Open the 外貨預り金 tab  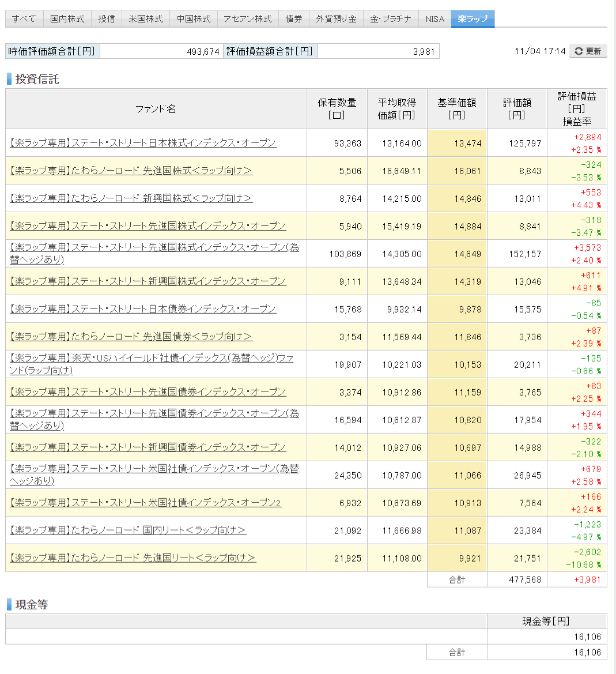(x=337, y=19)
